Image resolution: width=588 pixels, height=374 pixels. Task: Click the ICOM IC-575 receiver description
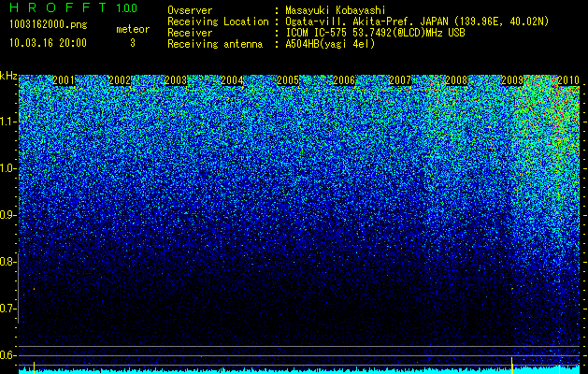375,33
